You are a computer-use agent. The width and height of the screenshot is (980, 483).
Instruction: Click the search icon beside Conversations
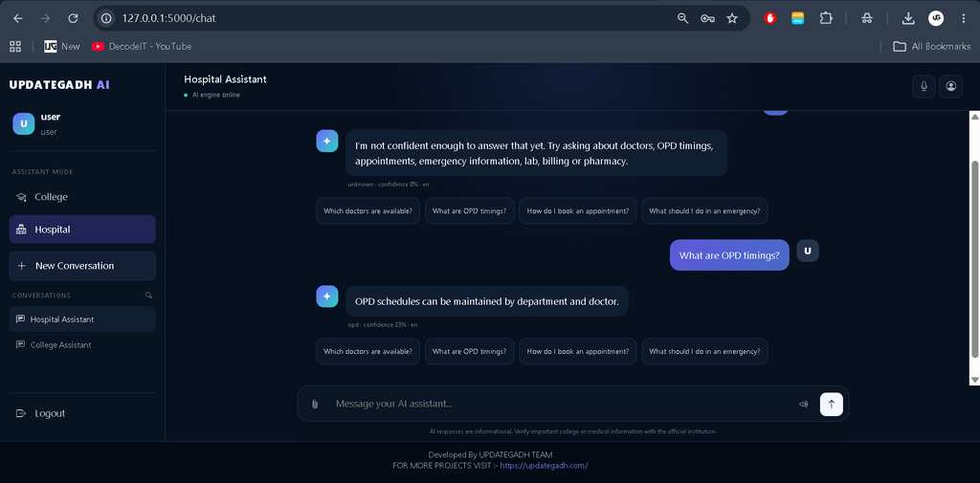pos(148,295)
